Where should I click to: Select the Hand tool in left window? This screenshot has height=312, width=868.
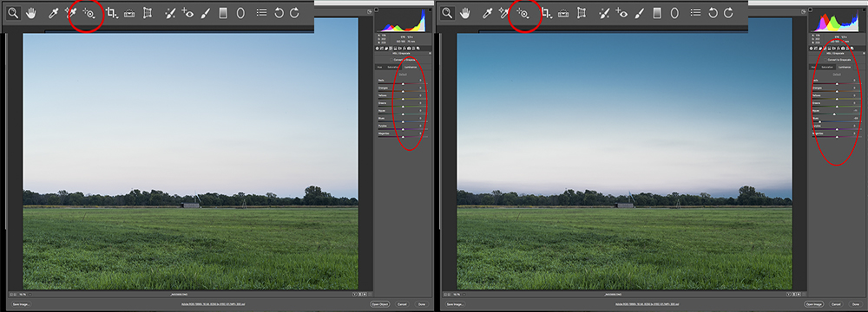(30, 13)
